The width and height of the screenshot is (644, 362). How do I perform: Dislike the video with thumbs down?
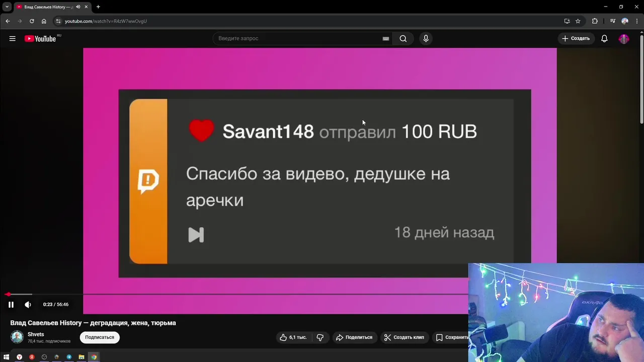tap(320, 337)
